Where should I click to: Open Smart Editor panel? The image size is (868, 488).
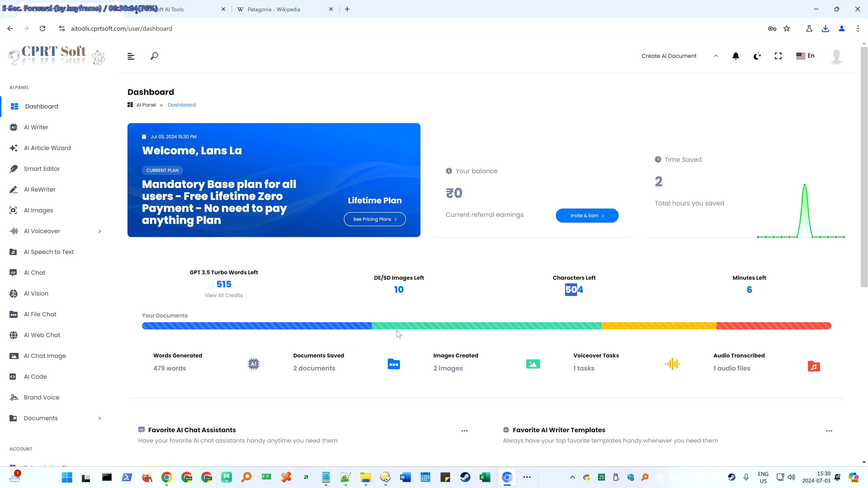pos(42,168)
